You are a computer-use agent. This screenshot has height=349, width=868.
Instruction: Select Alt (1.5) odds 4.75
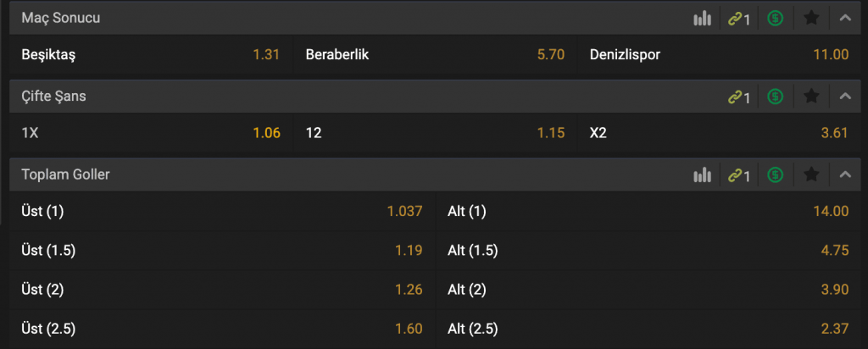click(x=648, y=251)
